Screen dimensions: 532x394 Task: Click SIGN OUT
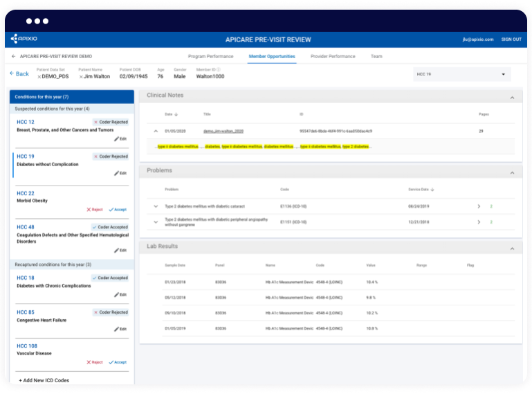(511, 39)
